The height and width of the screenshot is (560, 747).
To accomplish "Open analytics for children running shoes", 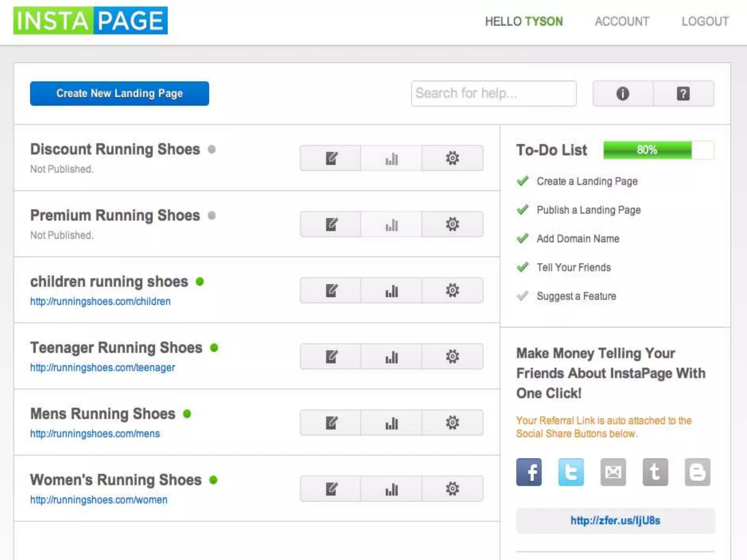I will pos(391,291).
